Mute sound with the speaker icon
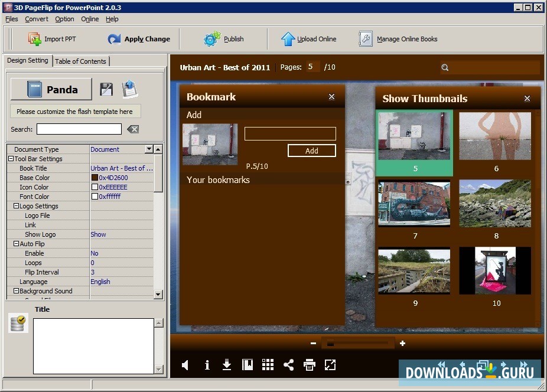 pos(185,365)
